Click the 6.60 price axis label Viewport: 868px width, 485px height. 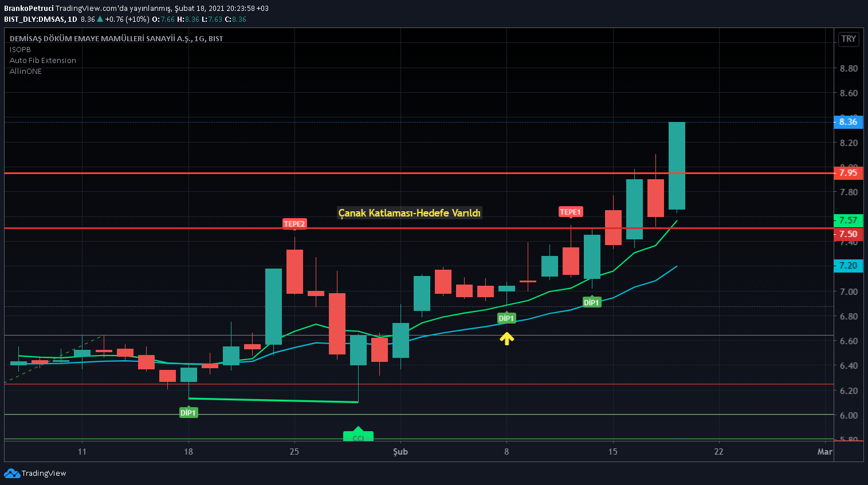tap(849, 341)
